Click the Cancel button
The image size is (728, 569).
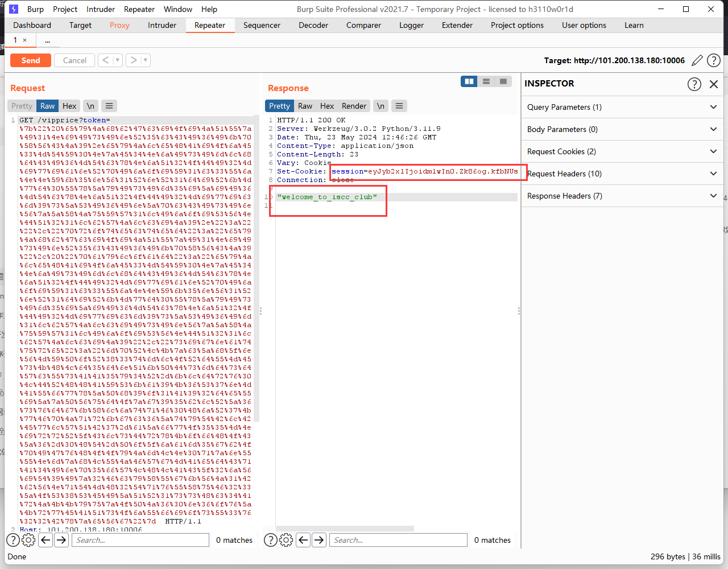(75, 60)
